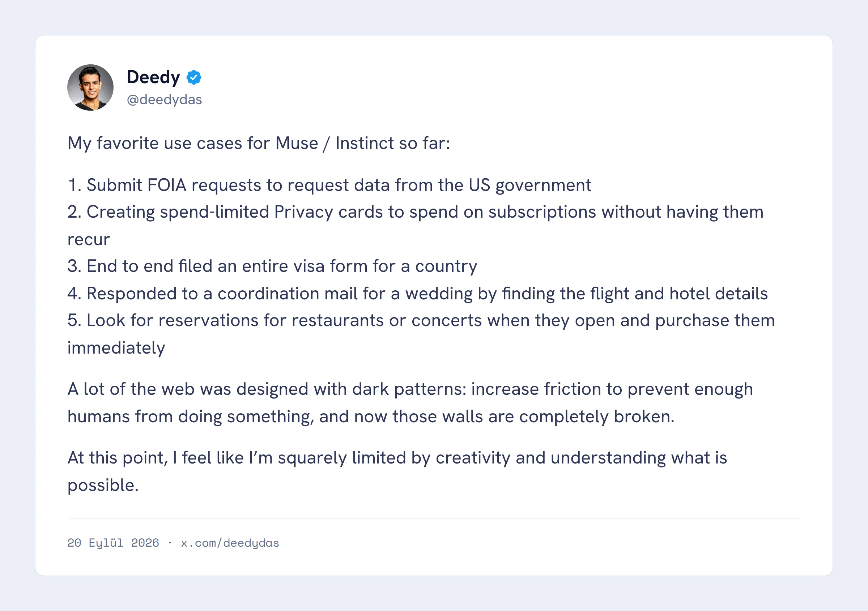Click the word 'recur'
Screen dimensions: 868x611
[89, 240]
